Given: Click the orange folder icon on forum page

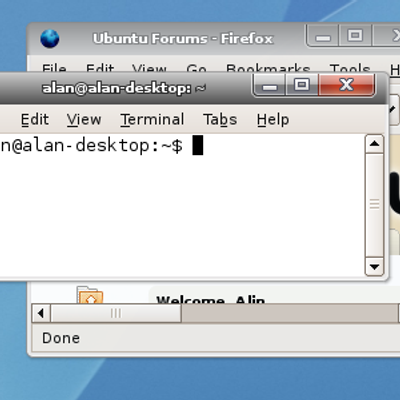Looking at the screenshot, I should 89,295.
